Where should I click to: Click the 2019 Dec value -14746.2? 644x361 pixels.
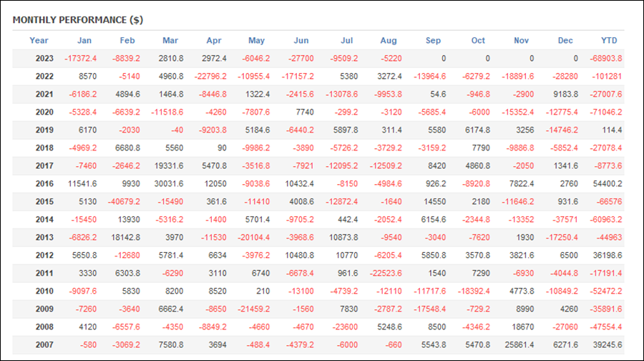tap(562, 130)
